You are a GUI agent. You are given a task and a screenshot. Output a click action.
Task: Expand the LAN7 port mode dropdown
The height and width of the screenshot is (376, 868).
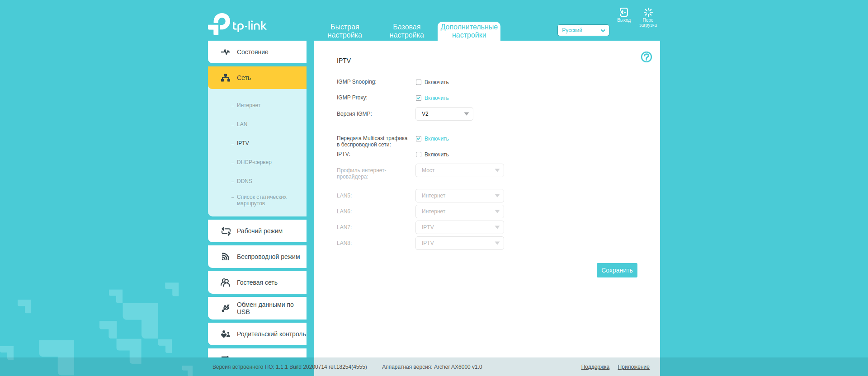pos(459,227)
